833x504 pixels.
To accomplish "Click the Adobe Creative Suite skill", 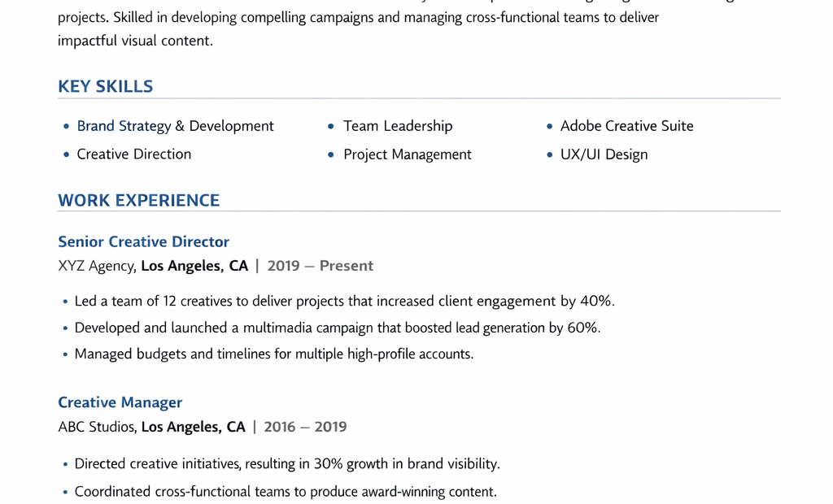I will [x=626, y=126].
